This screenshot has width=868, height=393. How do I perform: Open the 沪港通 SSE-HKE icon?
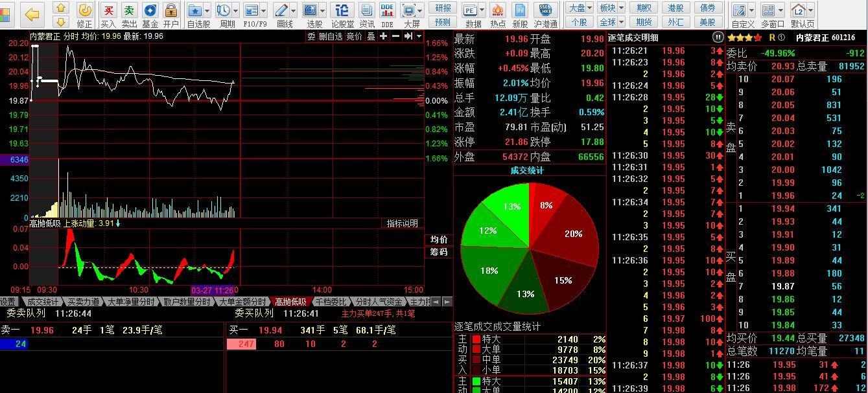click(544, 9)
